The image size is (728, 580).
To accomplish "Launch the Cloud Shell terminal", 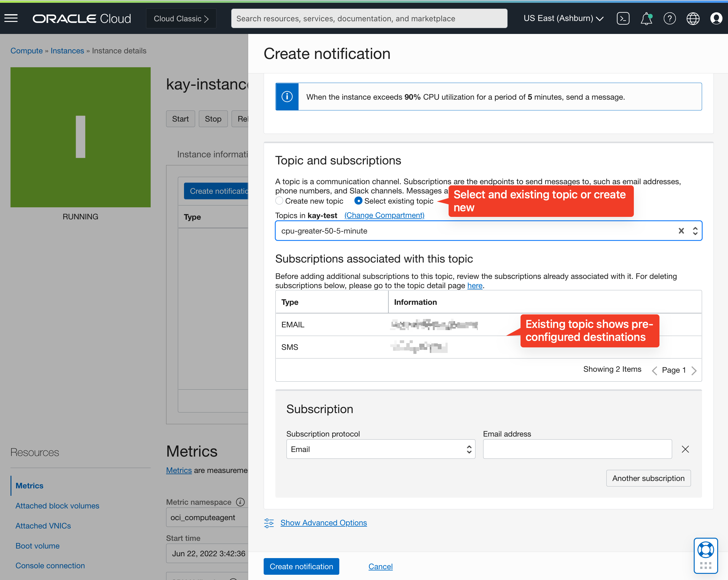I will (x=623, y=18).
